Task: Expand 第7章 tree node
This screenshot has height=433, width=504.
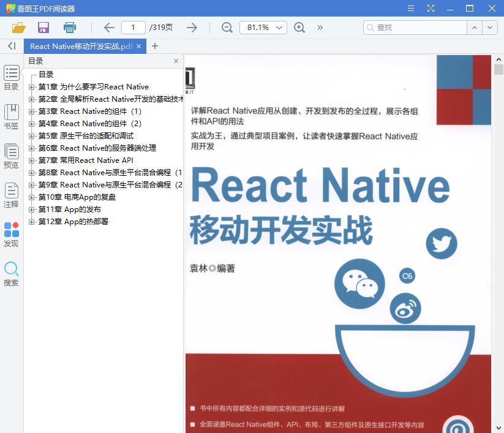Action: pos(31,160)
